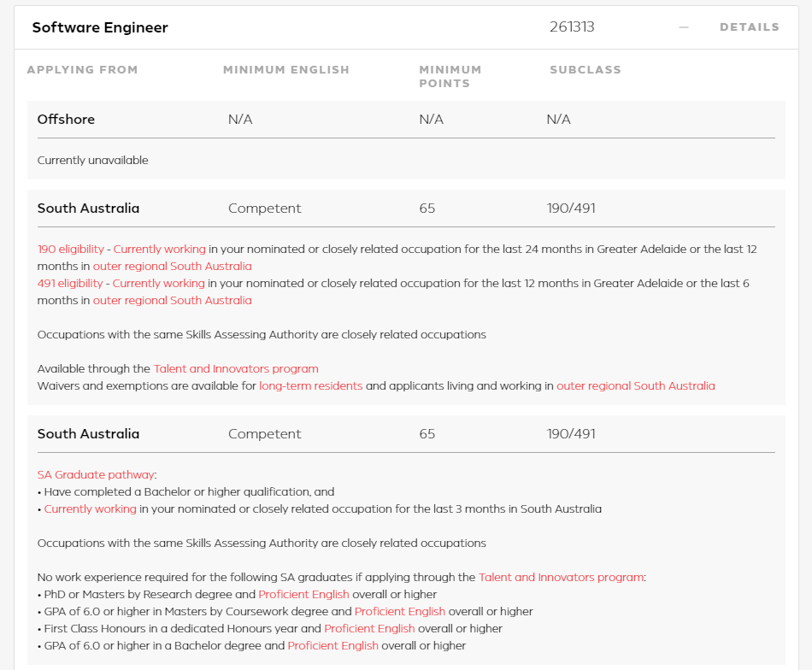Viewport: 812px width, 670px height.
Task: Open 'Proficient English' link in Masters by Coursework bullet
Action: 399,612
